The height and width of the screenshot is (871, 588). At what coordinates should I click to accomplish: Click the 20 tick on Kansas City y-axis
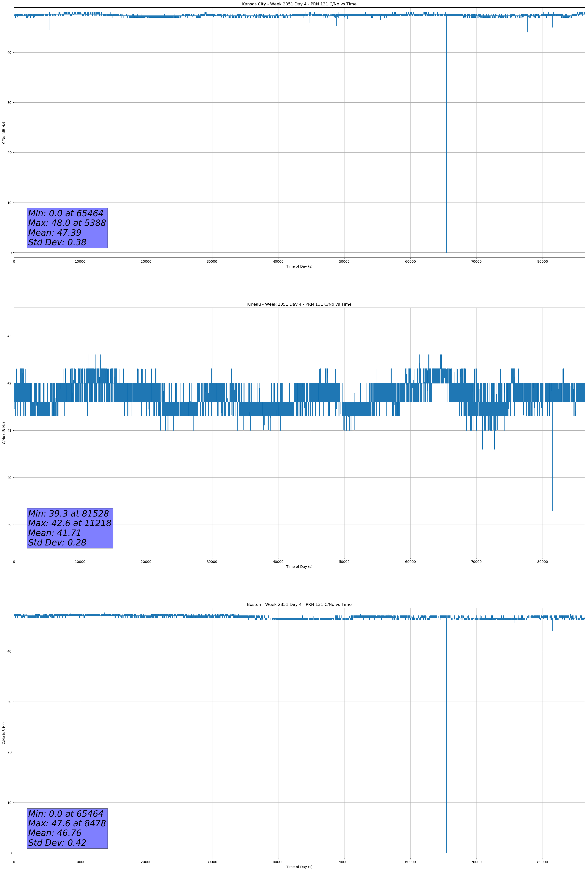click(9, 152)
